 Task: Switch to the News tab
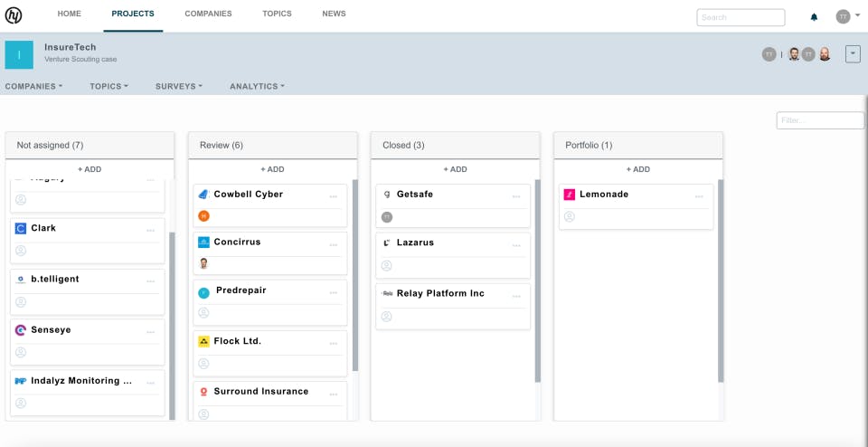click(334, 14)
